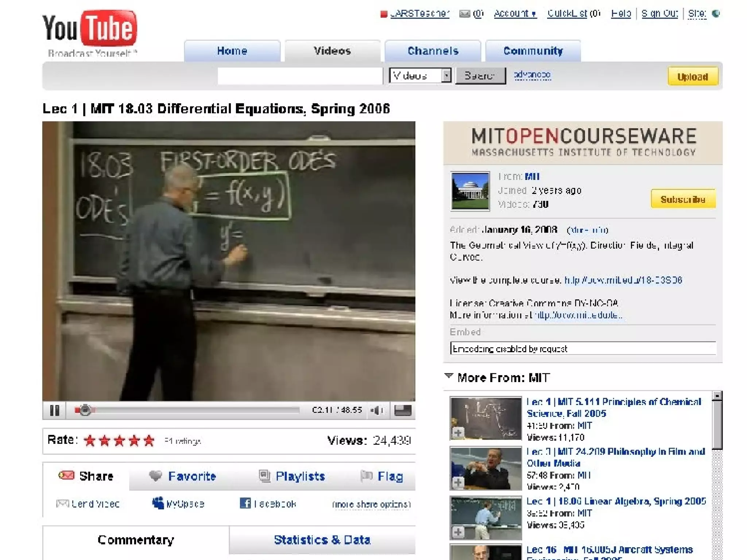Viewport: 747px width, 560px height.
Task: Open the inbox envelope icon
Action: [464, 14]
